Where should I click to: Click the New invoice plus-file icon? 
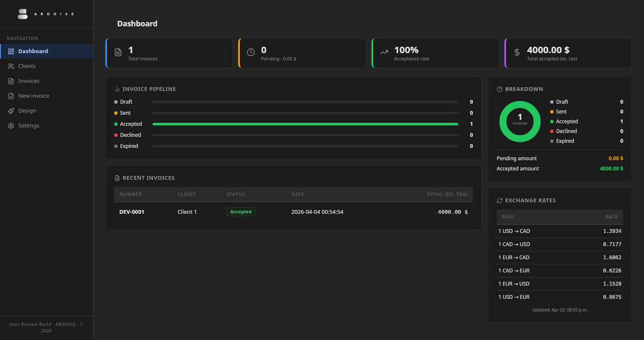tap(11, 96)
